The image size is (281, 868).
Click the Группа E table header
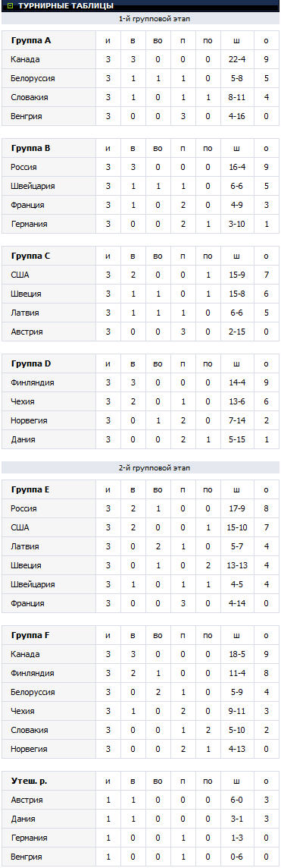tap(141, 489)
